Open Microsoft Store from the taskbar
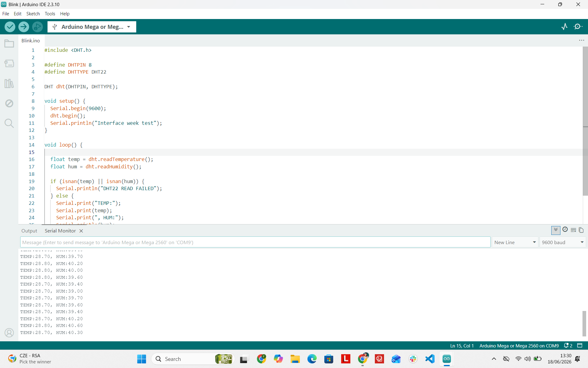Image resolution: width=588 pixels, height=368 pixels. point(329,359)
